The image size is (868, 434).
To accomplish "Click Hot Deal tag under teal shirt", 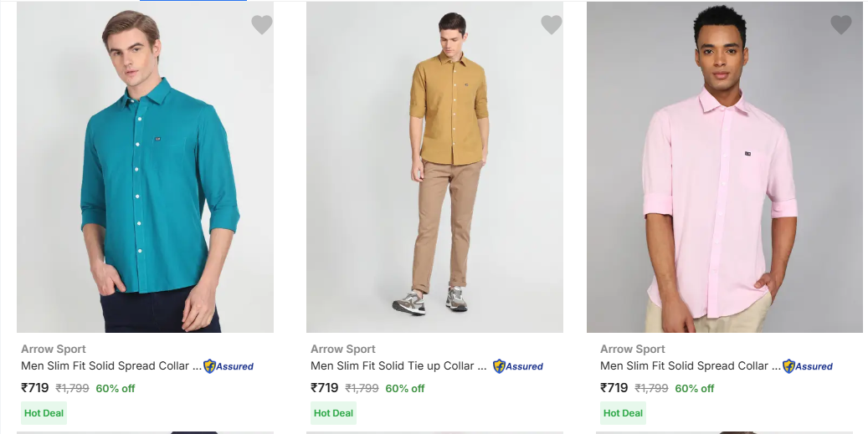I will [44, 413].
